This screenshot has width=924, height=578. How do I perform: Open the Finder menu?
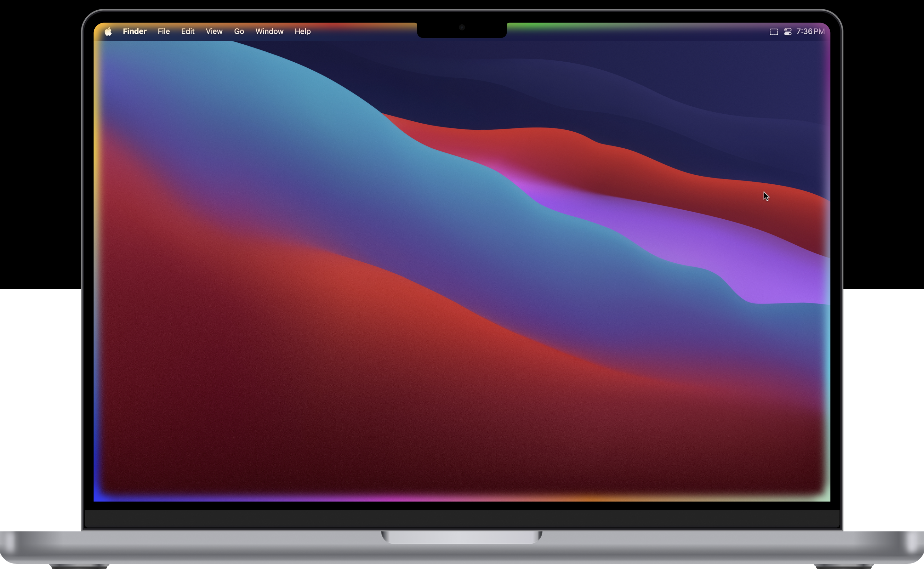point(134,31)
